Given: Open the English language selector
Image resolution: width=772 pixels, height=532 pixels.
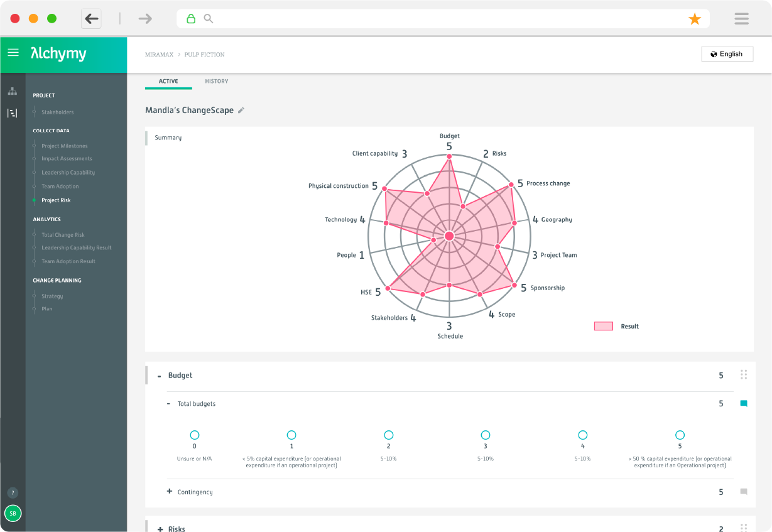Looking at the screenshot, I should click(727, 54).
